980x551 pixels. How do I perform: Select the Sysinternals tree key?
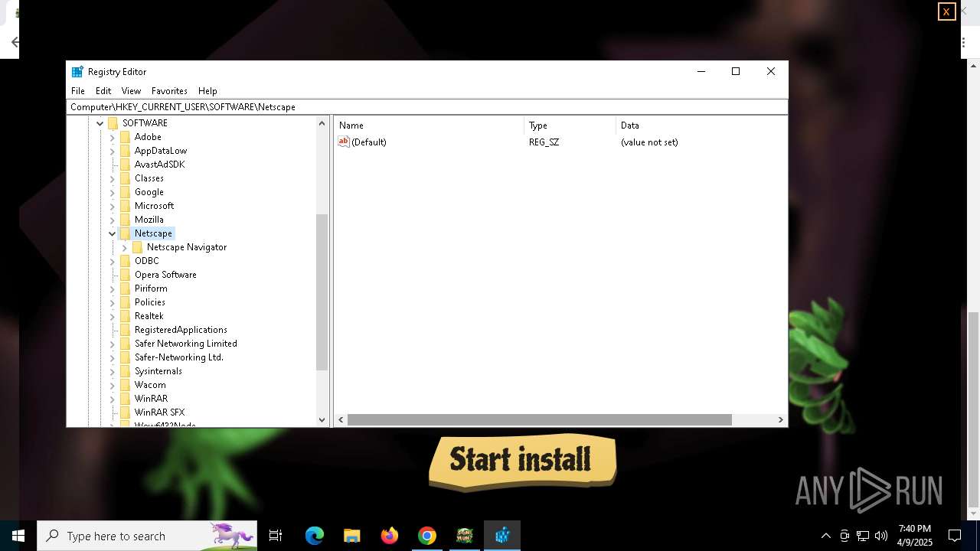point(158,371)
